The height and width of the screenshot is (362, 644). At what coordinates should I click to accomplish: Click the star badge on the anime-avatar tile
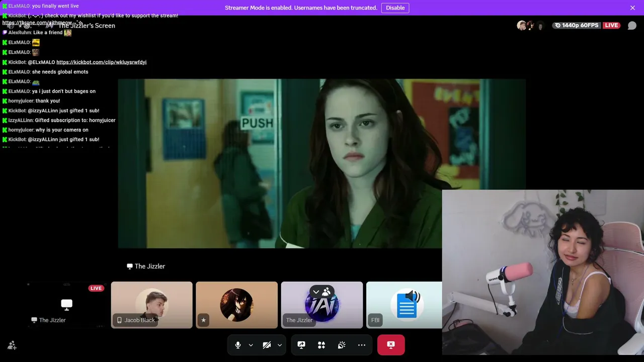click(x=203, y=320)
